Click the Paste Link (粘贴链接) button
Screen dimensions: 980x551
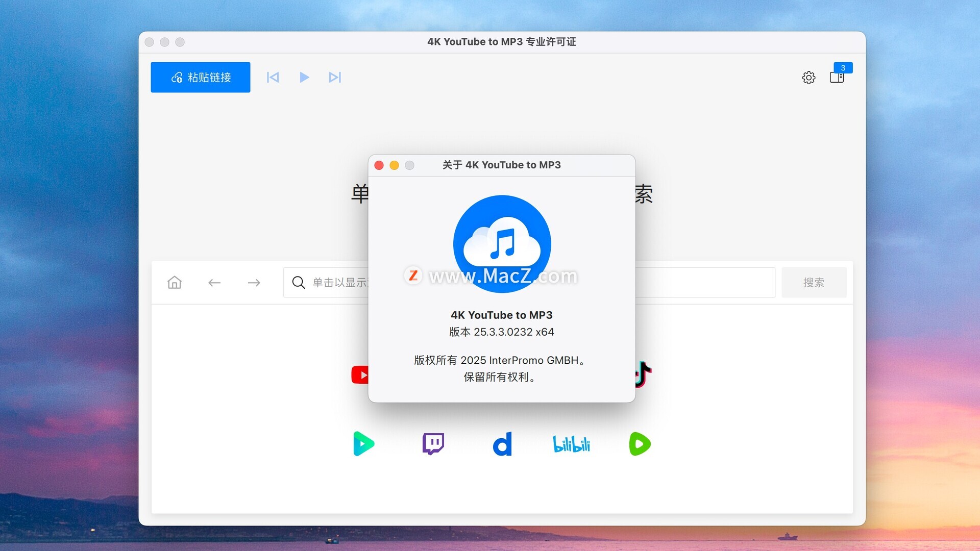[200, 77]
